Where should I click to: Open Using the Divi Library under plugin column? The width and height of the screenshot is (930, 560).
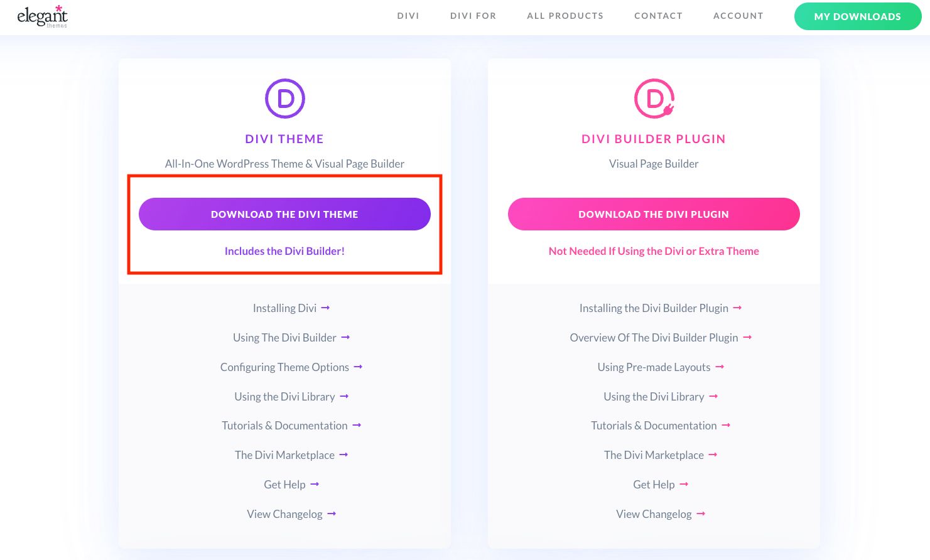pyautogui.click(x=654, y=396)
